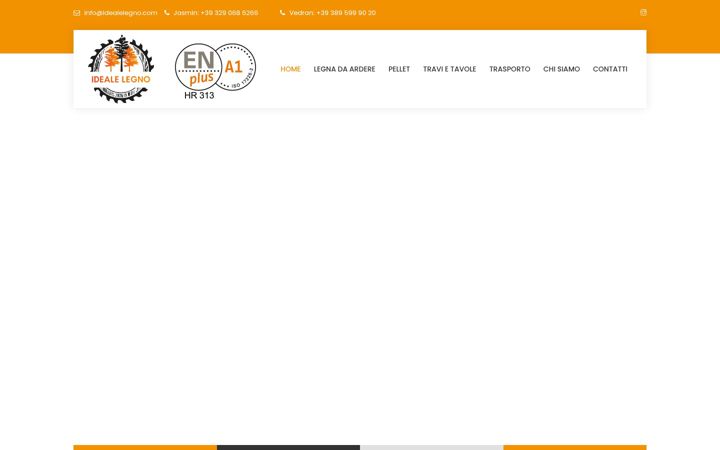Viewport: 720px width, 450px height.
Task: Open the CHI SIAMO page
Action: tap(562, 69)
